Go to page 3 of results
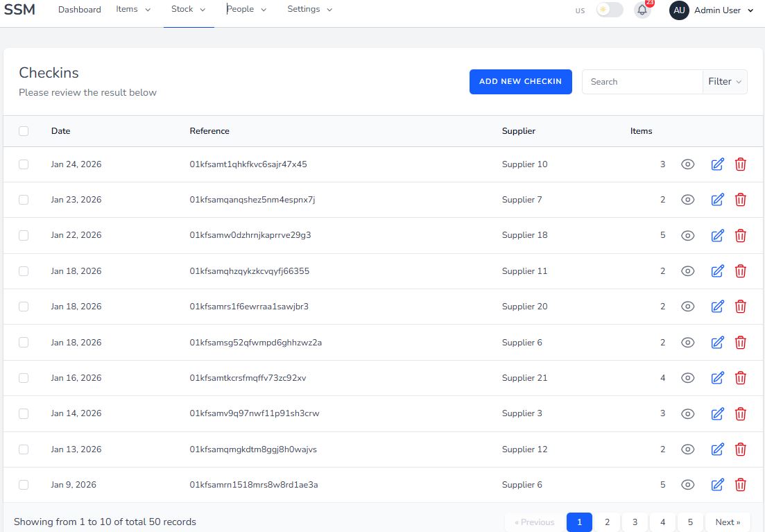Image resolution: width=765 pixels, height=532 pixels. pyautogui.click(x=635, y=522)
